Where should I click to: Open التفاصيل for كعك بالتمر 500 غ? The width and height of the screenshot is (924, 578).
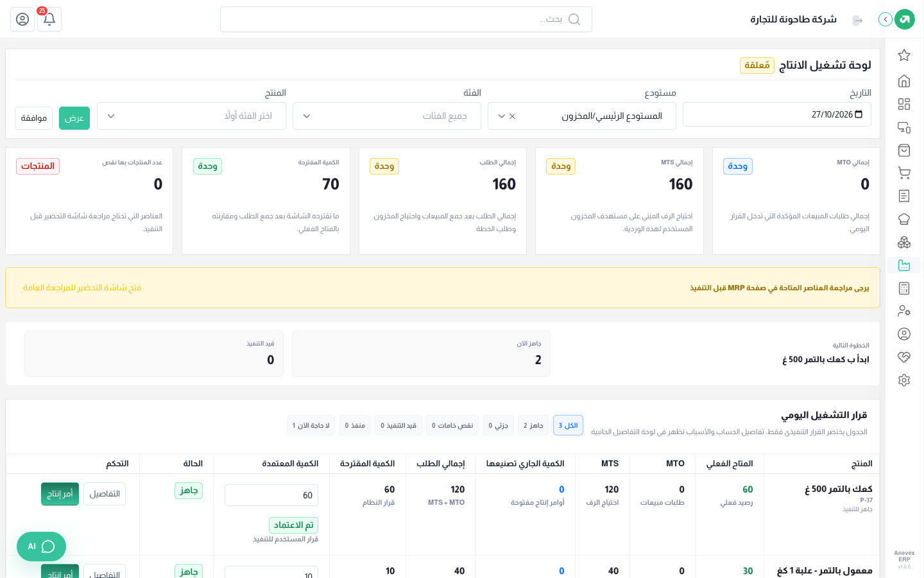pos(105,494)
